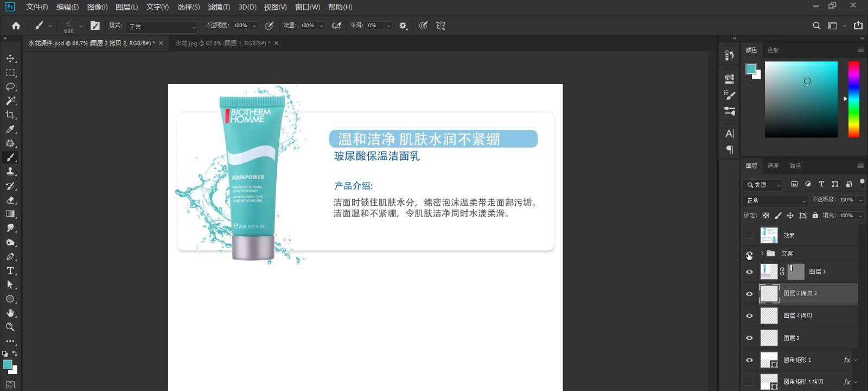The image size is (868, 391).
Task: Open the History panel icon
Action: [730, 55]
